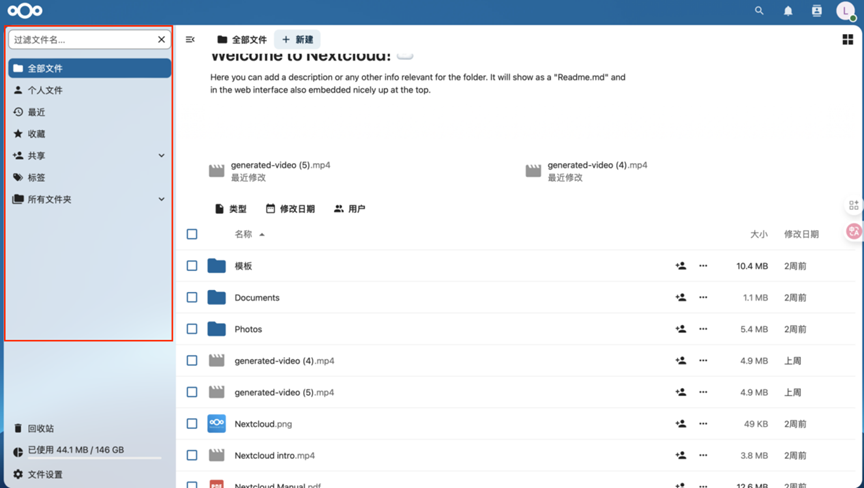Clear the filename filter field
The width and height of the screenshot is (864, 488).
[x=161, y=40]
